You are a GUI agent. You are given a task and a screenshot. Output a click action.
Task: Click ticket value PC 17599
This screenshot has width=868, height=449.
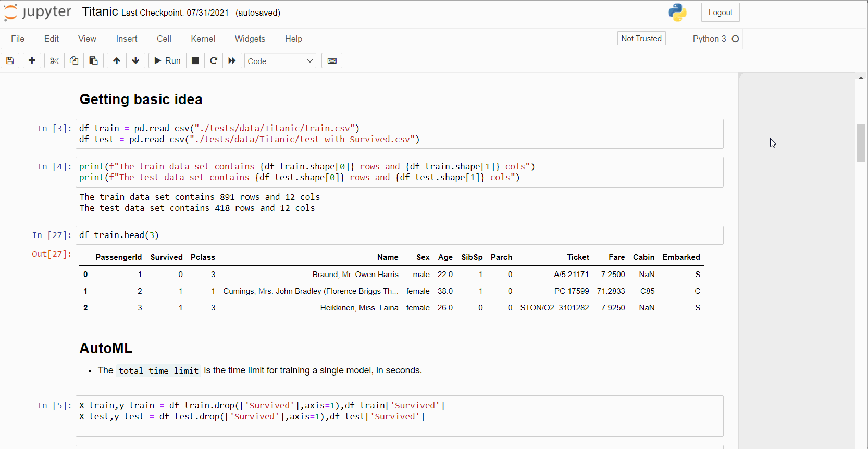click(572, 291)
